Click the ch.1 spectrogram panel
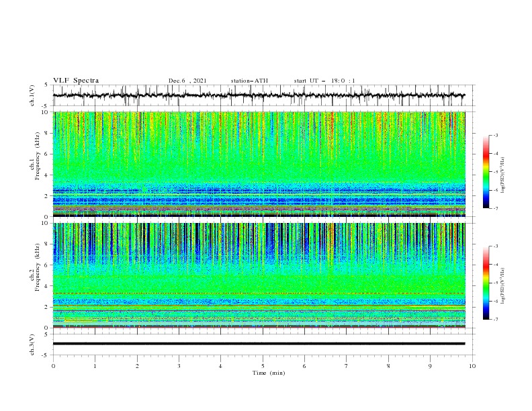Image resolution: width=532 pixels, height=411 pixels. [259, 164]
